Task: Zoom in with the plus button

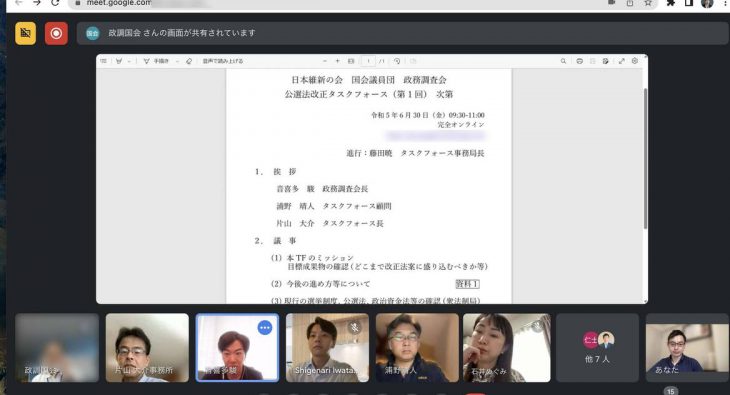Action: [338, 61]
